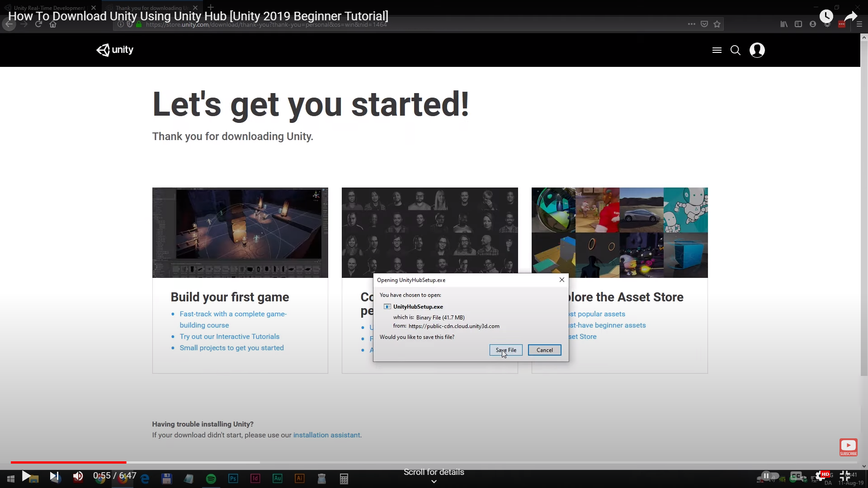Open the Unity site search icon
This screenshot has height=488, width=868.
point(736,50)
